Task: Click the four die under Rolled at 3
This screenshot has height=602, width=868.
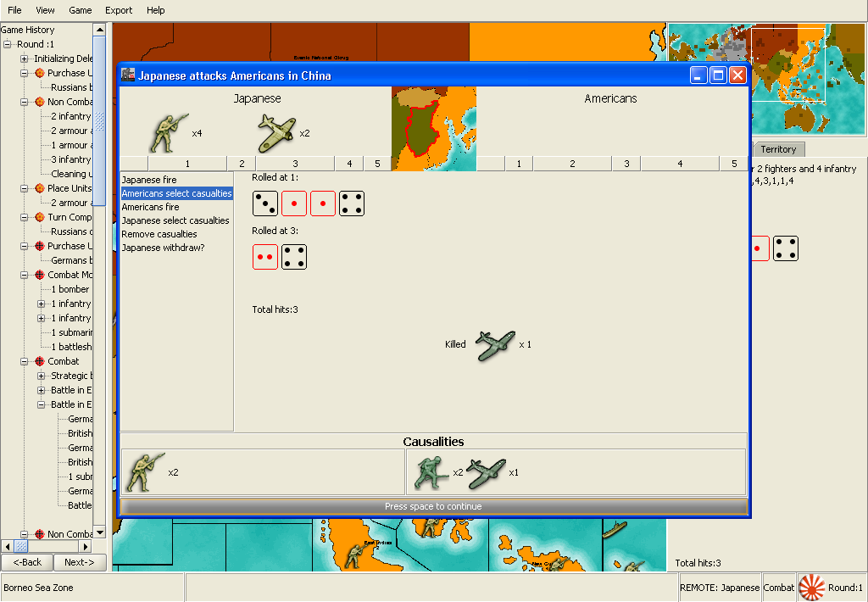Action: (x=294, y=257)
